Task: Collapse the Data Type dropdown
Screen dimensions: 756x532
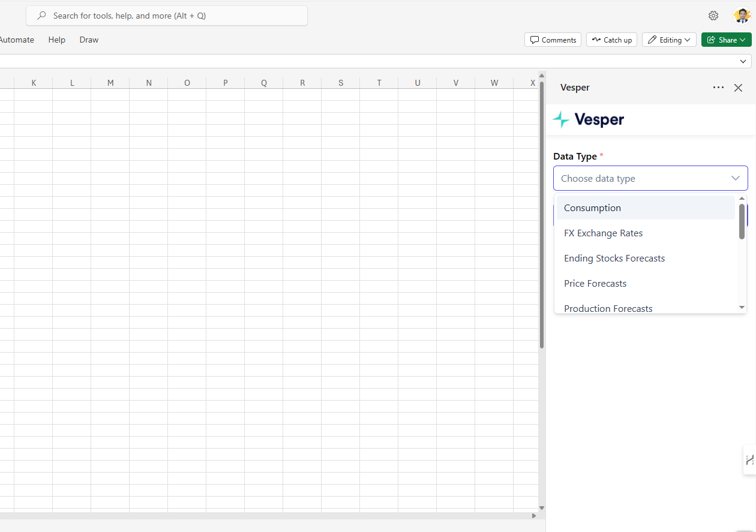Action: coord(735,178)
